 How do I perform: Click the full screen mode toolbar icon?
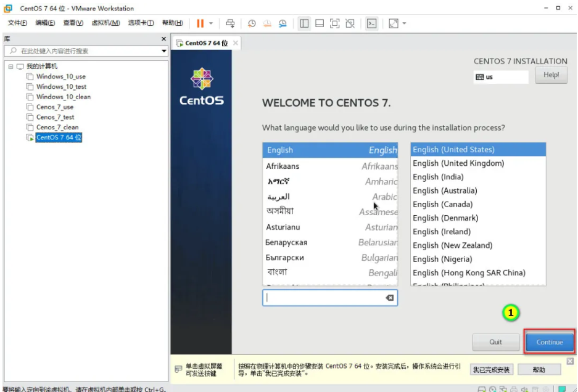(335, 23)
